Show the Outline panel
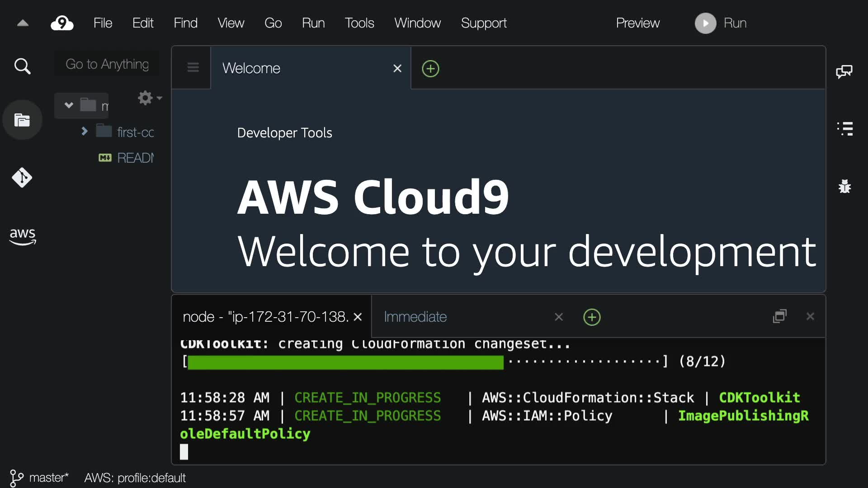The height and width of the screenshot is (488, 868). click(844, 129)
